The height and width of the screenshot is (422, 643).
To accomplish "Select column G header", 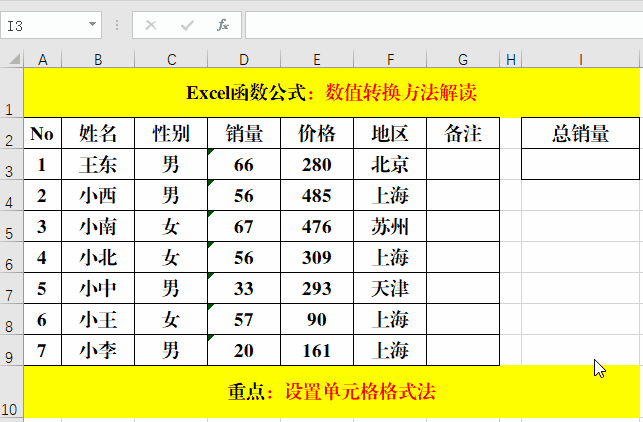I will coord(463,59).
